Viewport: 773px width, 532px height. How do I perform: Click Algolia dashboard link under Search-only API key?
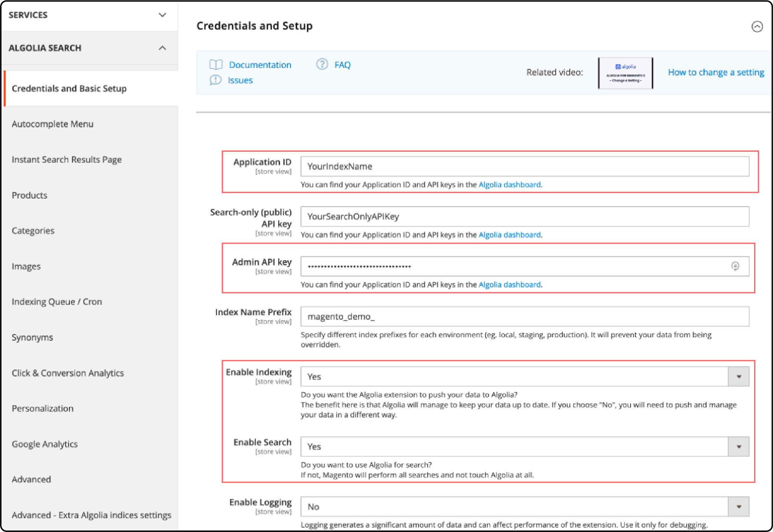510,235
